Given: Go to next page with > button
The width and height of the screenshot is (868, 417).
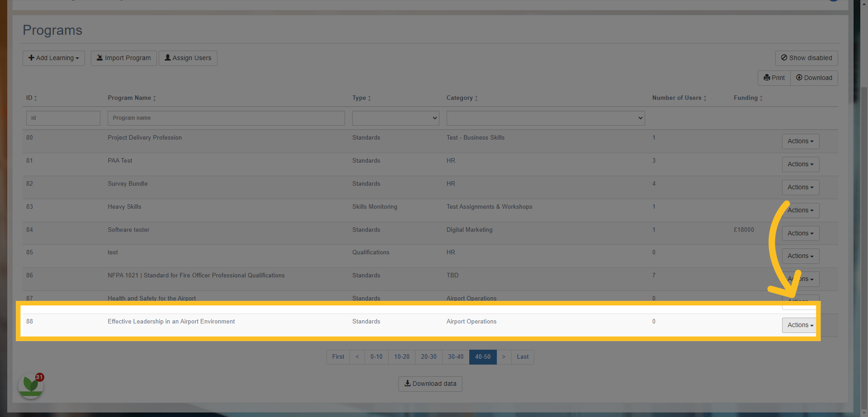Looking at the screenshot, I should (504, 357).
